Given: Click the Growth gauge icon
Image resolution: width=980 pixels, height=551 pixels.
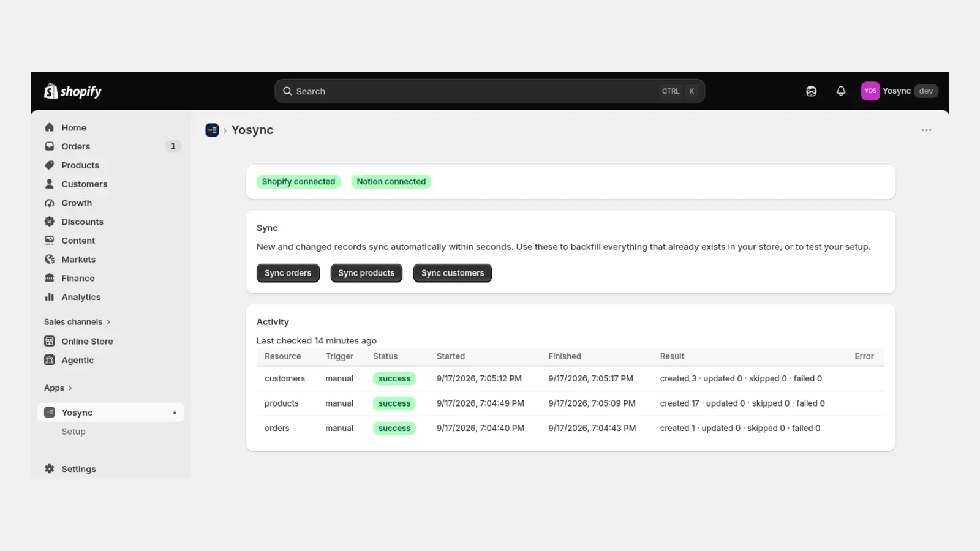Looking at the screenshot, I should click(50, 203).
